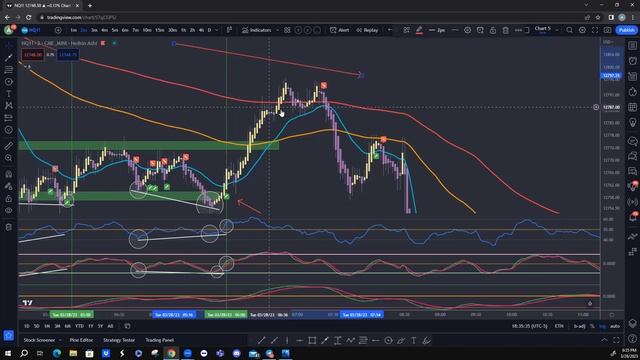Expand the Stock Screener dropdown arrow
This screenshot has height=360, width=640.
pos(60,340)
